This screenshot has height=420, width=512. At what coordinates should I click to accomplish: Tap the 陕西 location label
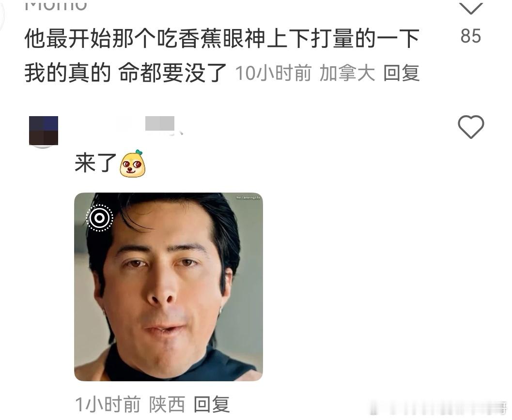(x=167, y=405)
